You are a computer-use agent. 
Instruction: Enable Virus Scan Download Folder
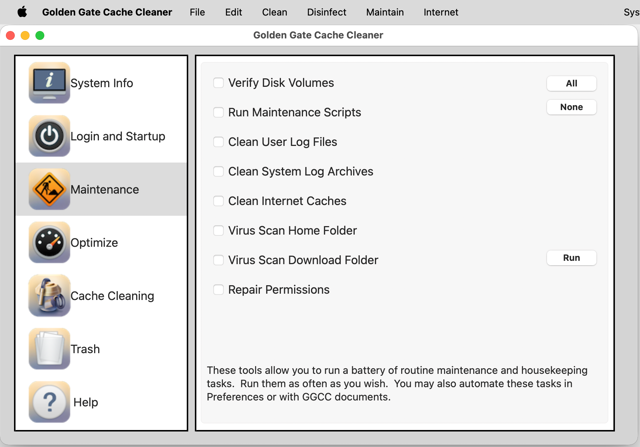(x=218, y=260)
